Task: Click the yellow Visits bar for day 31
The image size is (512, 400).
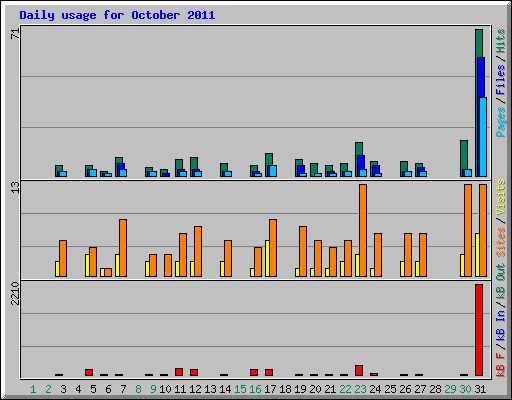Action: 477,255
